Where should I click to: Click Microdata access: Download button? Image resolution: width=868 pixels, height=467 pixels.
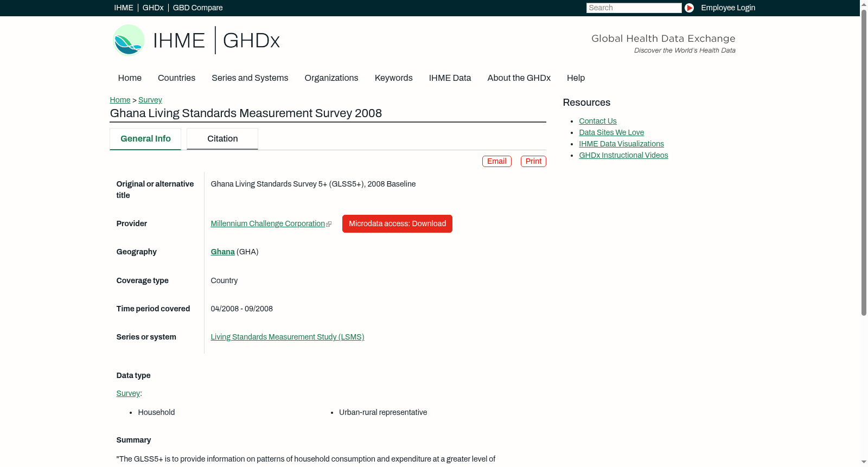tap(397, 223)
